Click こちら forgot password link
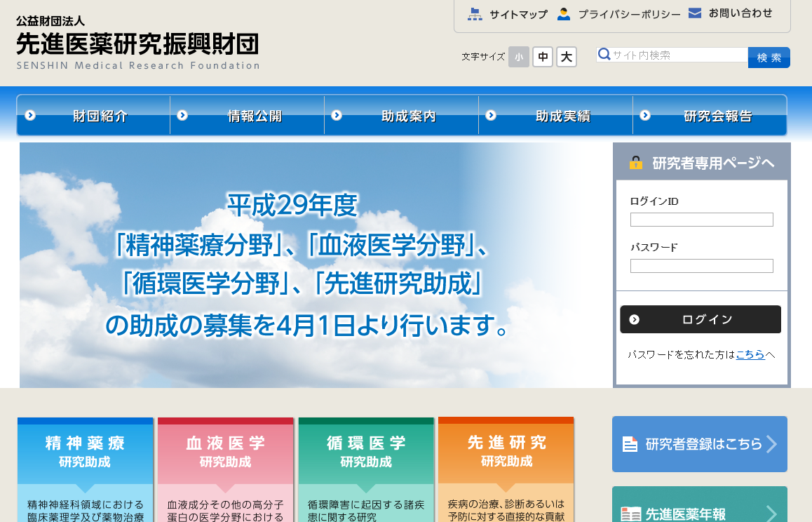 click(x=750, y=354)
